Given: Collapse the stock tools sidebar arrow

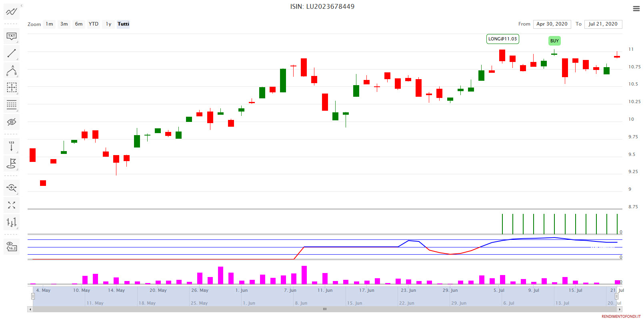Looking at the screenshot, I should tap(22, 6).
